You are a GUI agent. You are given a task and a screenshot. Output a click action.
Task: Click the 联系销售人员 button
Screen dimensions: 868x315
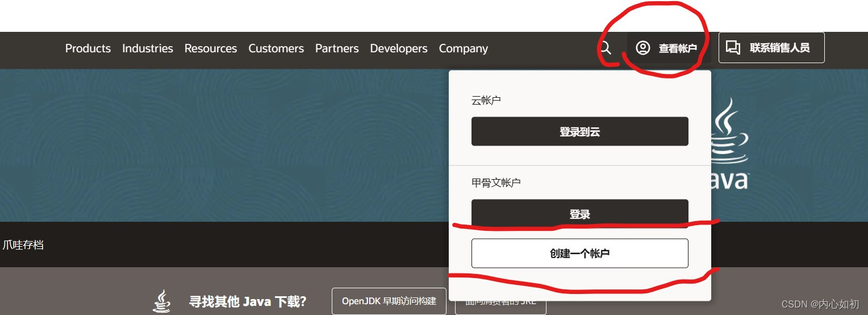(771, 48)
